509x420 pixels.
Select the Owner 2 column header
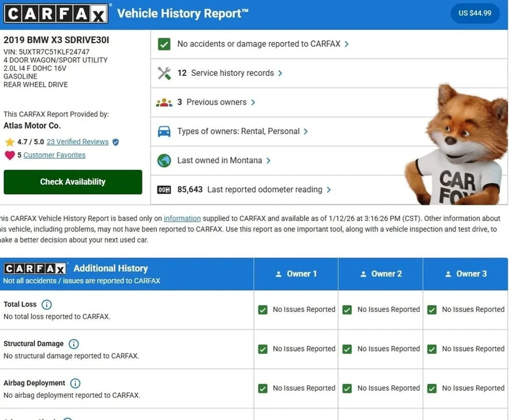coord(381,274)
